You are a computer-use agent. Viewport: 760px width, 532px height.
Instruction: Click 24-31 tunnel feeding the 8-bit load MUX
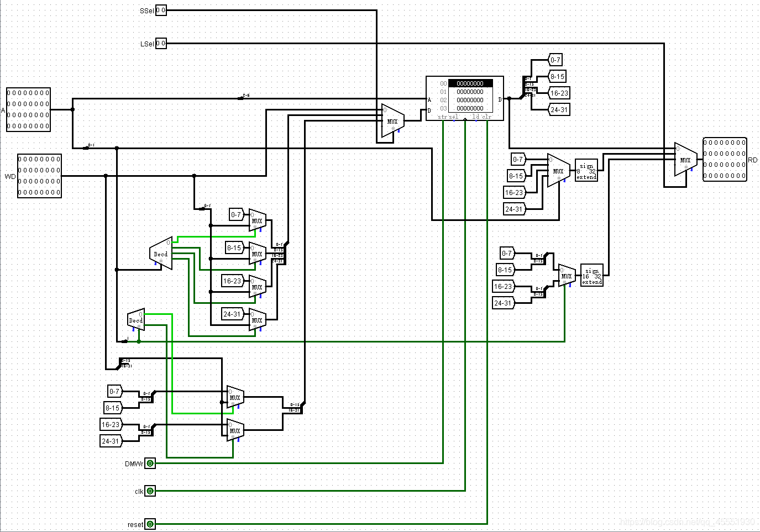point(515,209)
